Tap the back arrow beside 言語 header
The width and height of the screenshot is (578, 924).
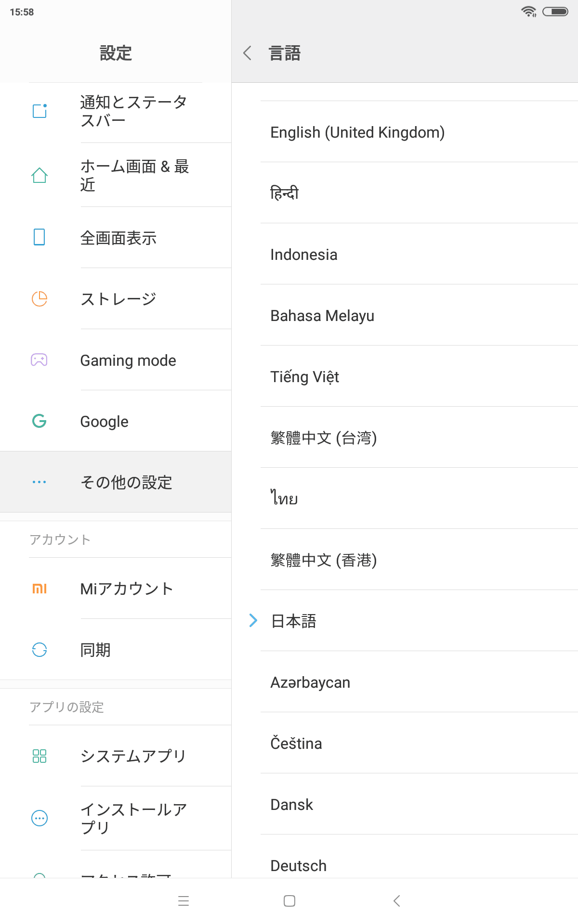[248, 53]
